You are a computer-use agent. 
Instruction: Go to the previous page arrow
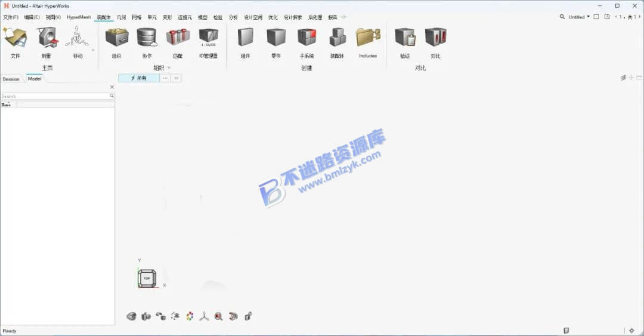(615, 17)
